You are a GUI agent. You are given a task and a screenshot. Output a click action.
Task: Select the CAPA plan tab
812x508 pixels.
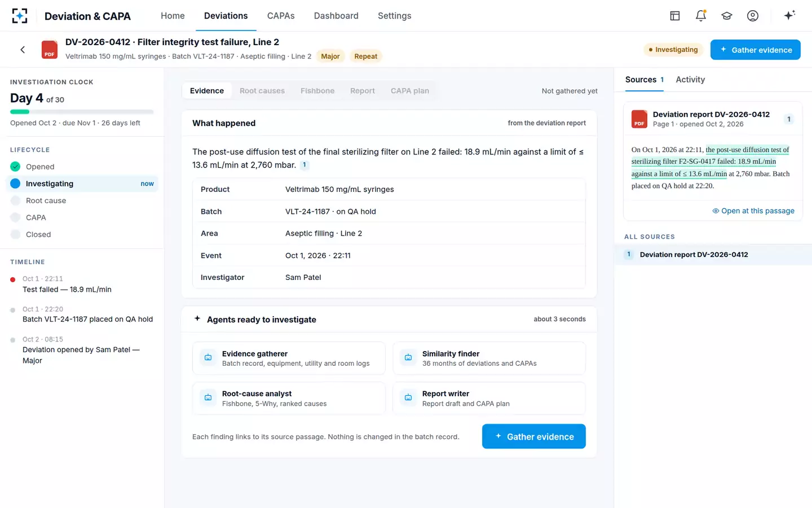pyautogui.click(x=410, y=91)
